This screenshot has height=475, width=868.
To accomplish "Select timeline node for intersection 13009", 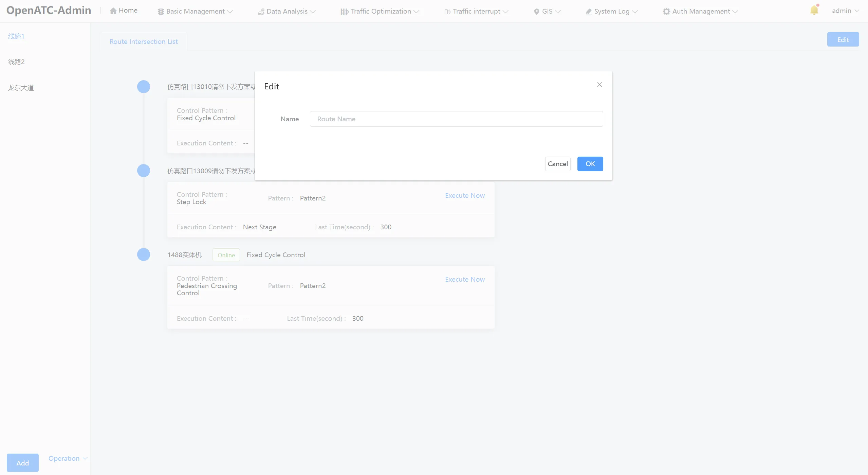I will tap(144, 171).
